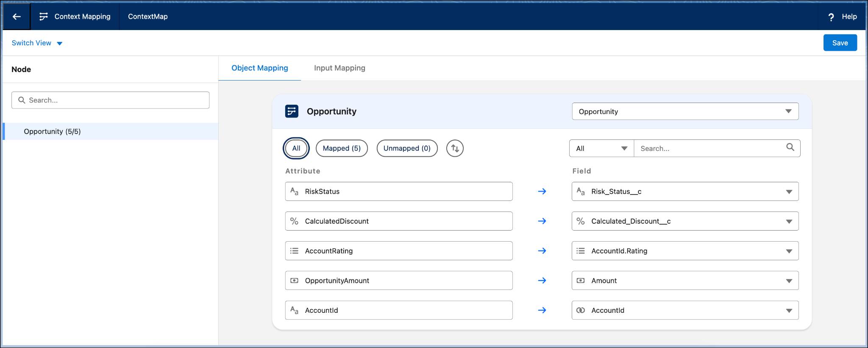868x348 pixels.
Task: Click the currency icon beside Amount field
Action: pos(581,280)
